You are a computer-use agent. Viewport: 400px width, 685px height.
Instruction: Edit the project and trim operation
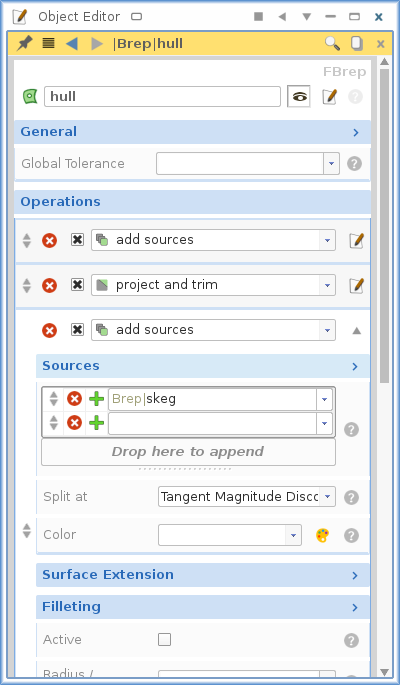click(x=356, y=285)
